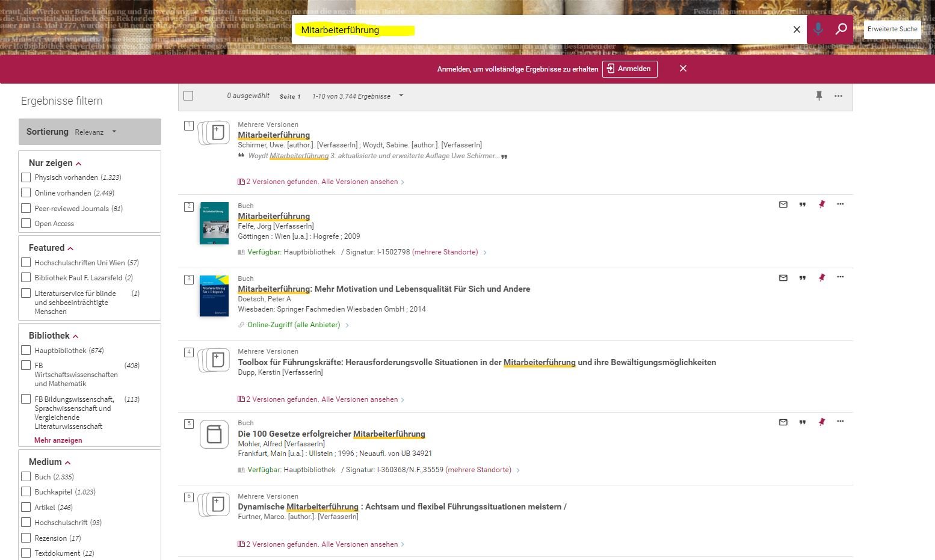Check the Artikel medium filter

[x=26, y=507]
